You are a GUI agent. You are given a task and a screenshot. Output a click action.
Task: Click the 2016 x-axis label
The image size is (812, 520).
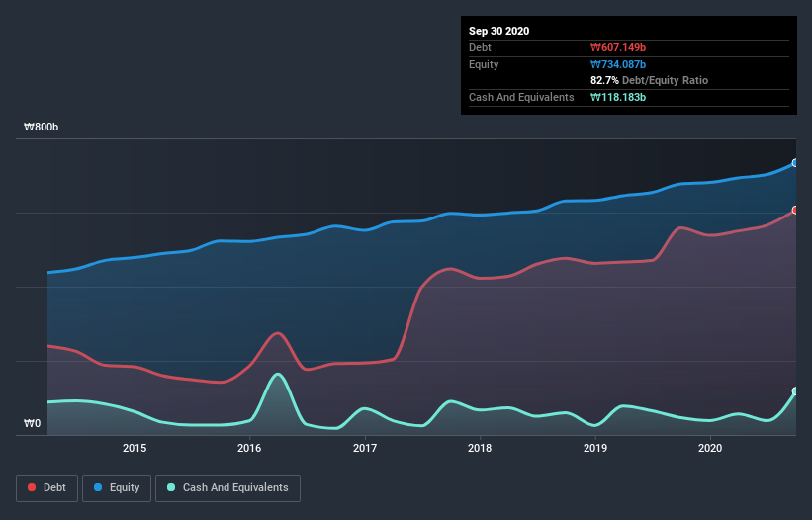(249, 448)
